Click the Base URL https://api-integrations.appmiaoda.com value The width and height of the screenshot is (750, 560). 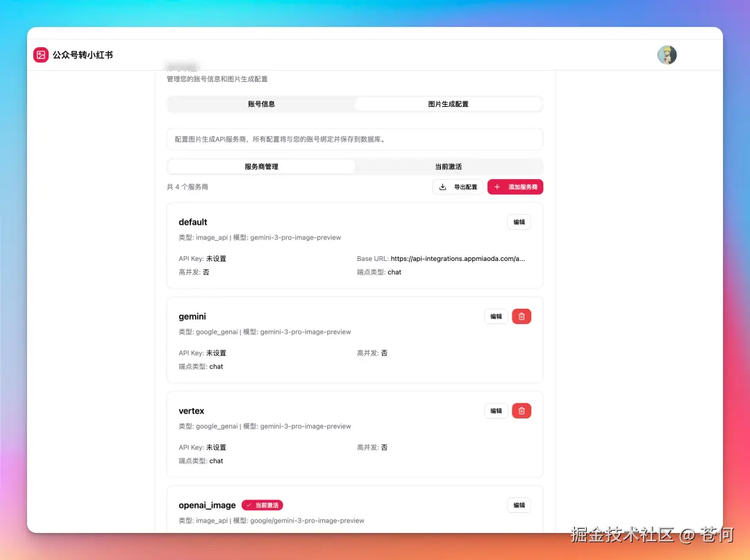(458, 259)
